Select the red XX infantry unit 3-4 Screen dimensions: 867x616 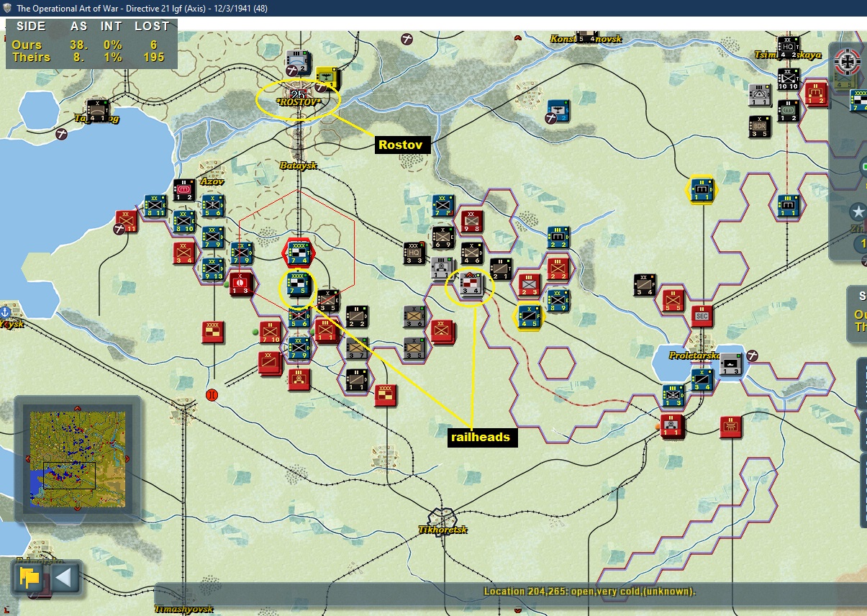point(184,252)
